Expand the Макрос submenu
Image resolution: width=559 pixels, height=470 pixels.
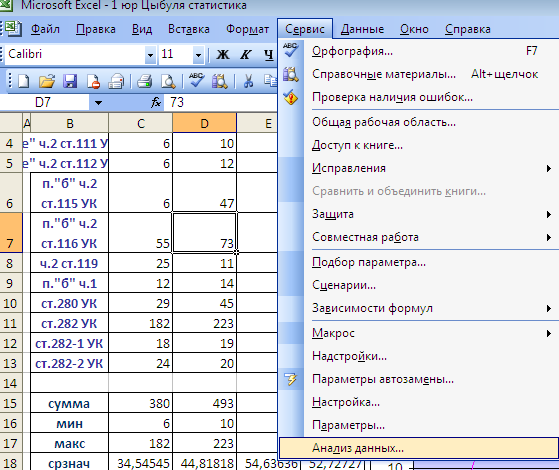click(x=432, y=333)
